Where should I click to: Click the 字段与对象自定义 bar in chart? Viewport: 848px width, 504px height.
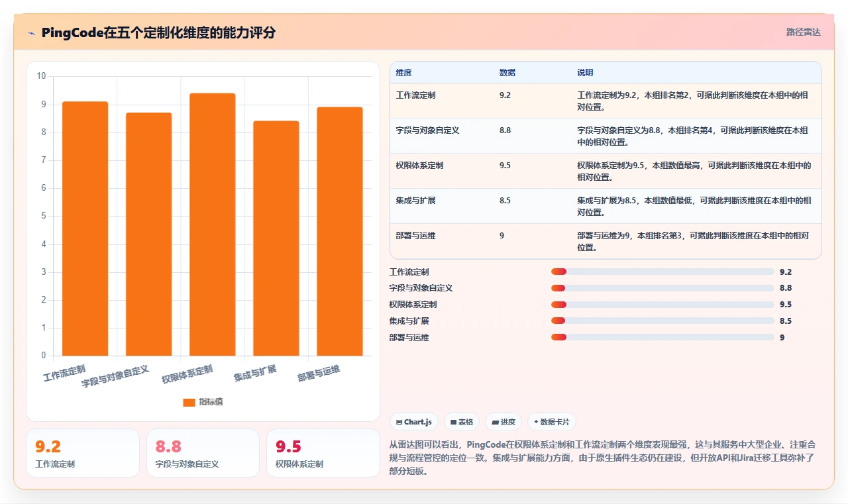tap(149, 234)
